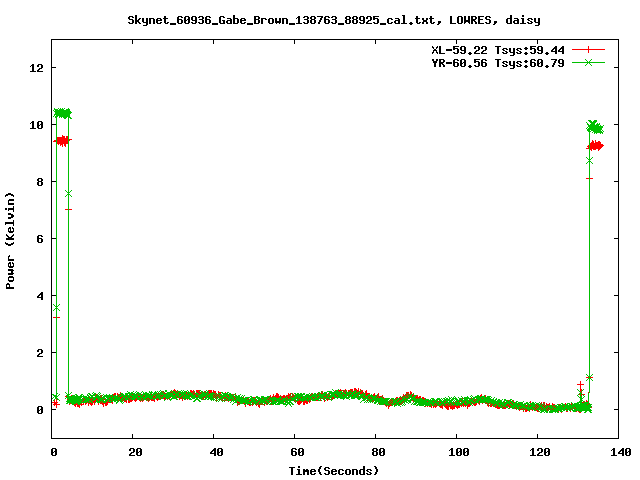This screenshot has width=640, height=480.
Task: Click the Power (Kelvin) y-axis label
Action: coord(10,241)
